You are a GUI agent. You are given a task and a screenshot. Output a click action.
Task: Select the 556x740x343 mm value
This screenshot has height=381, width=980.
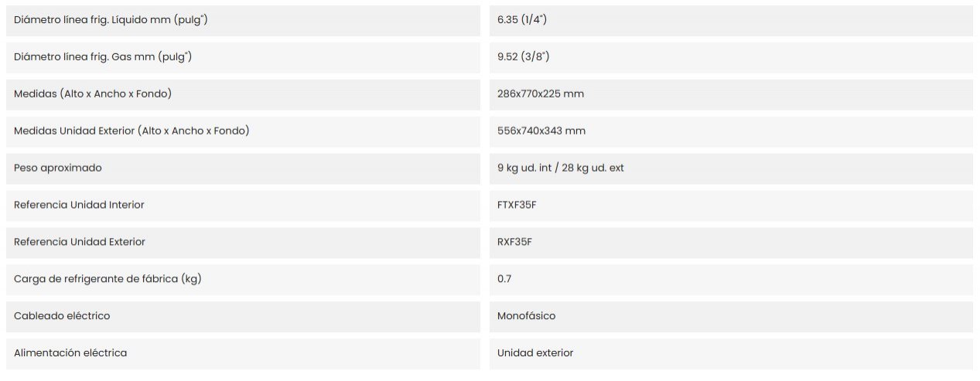731,131
